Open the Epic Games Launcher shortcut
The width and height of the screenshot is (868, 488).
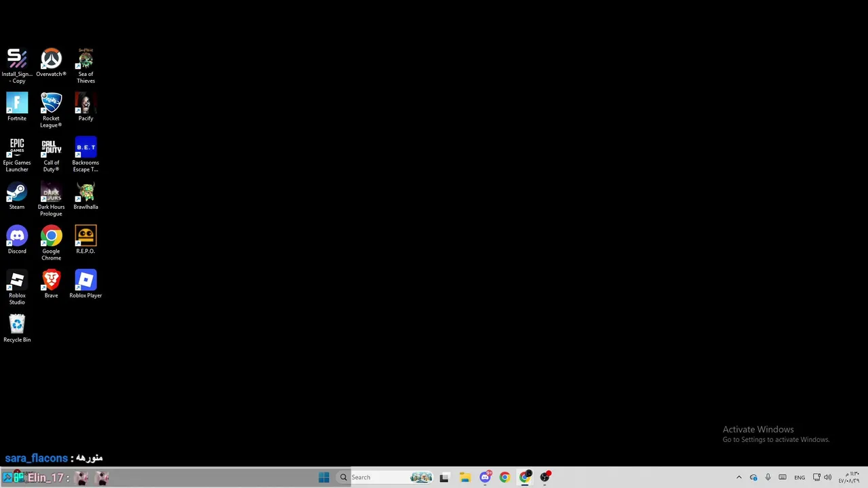17,155
